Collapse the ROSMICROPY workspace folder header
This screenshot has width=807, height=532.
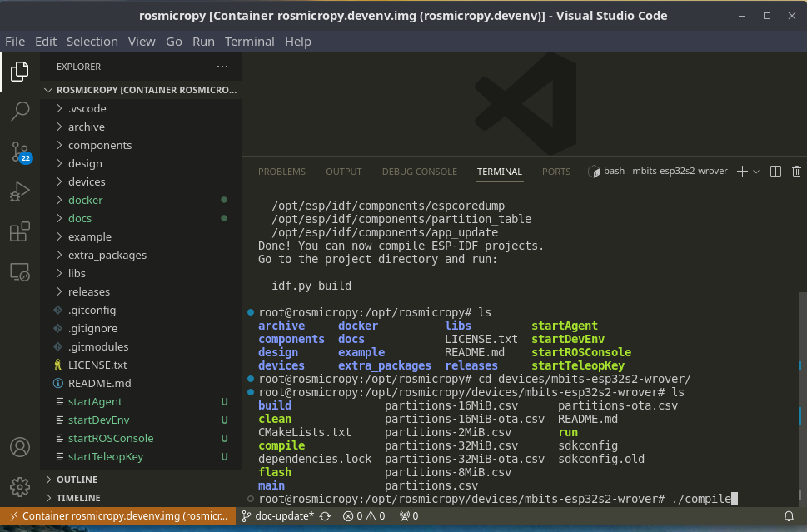coord(141,90)
